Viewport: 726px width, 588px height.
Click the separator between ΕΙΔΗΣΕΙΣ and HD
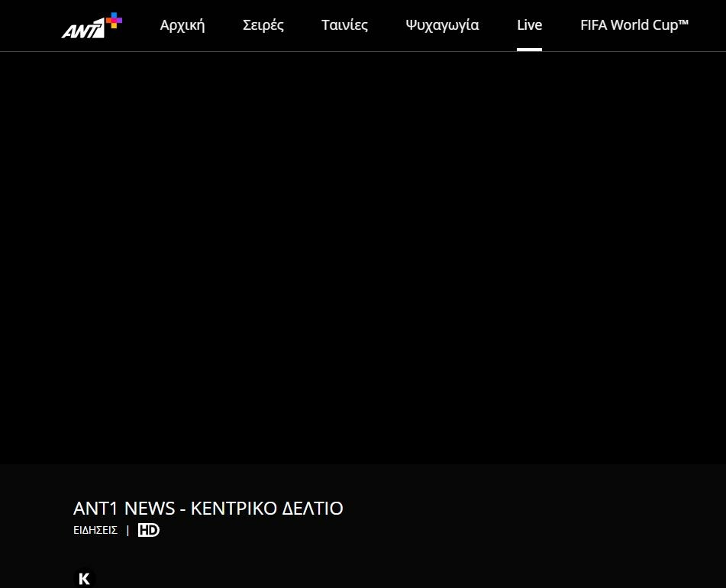127,530
